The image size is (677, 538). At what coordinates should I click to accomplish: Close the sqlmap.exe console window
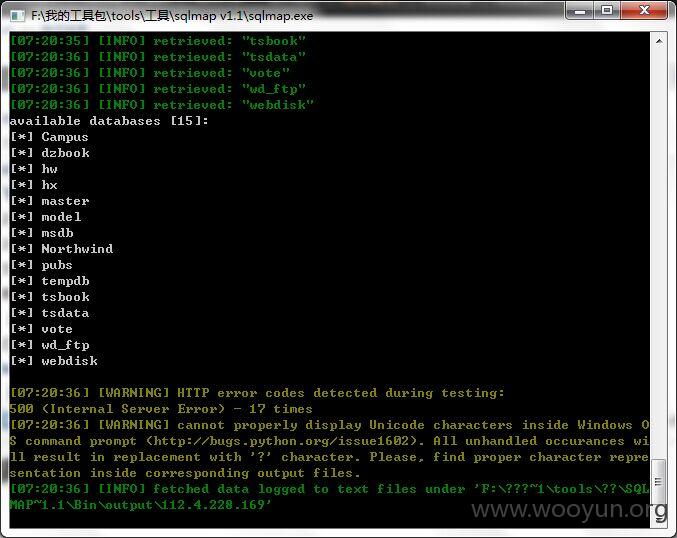[644, 11]
